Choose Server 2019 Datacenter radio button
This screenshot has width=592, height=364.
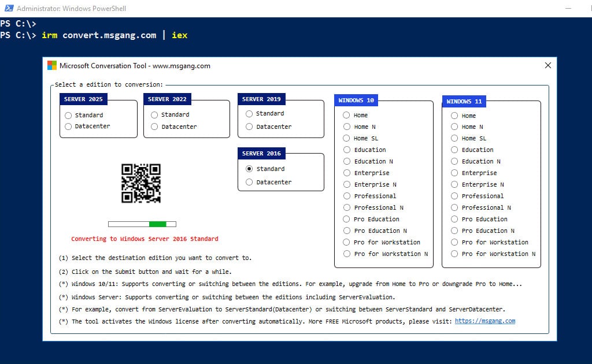(249, 127)
